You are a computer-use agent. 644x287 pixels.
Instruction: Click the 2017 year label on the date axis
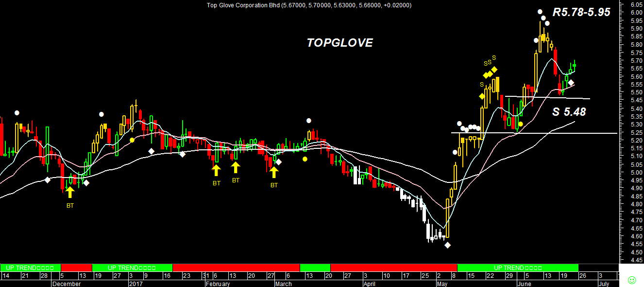coord(135,284)
